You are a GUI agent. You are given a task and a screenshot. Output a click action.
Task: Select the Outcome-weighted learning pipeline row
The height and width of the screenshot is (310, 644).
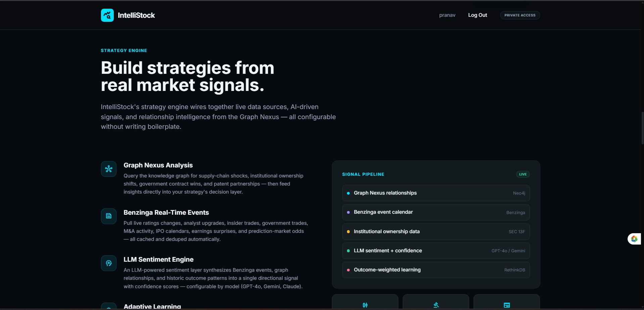pyautogui.click(x=436, y=270)
